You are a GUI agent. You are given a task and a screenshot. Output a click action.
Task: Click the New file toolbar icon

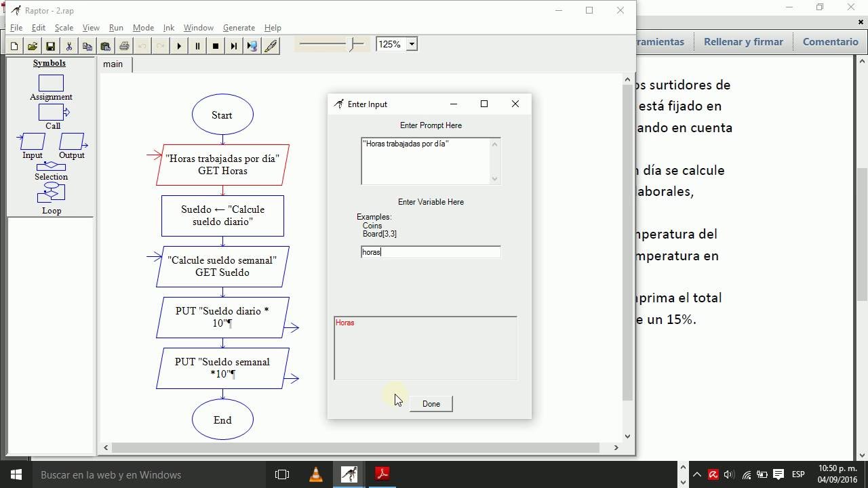coord(14,46)
